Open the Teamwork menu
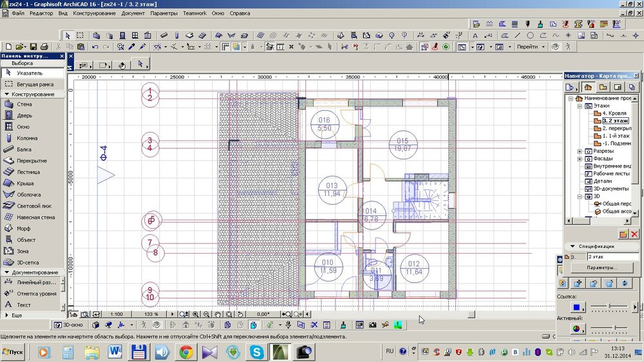This screenshot has height=362, width=644. point(194,13)
